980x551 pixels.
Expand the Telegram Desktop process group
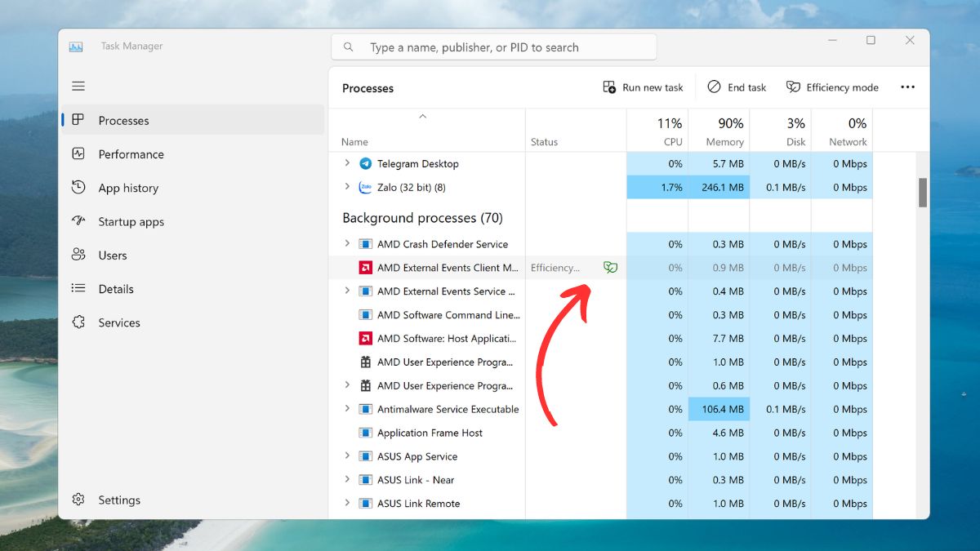(347, 164)
